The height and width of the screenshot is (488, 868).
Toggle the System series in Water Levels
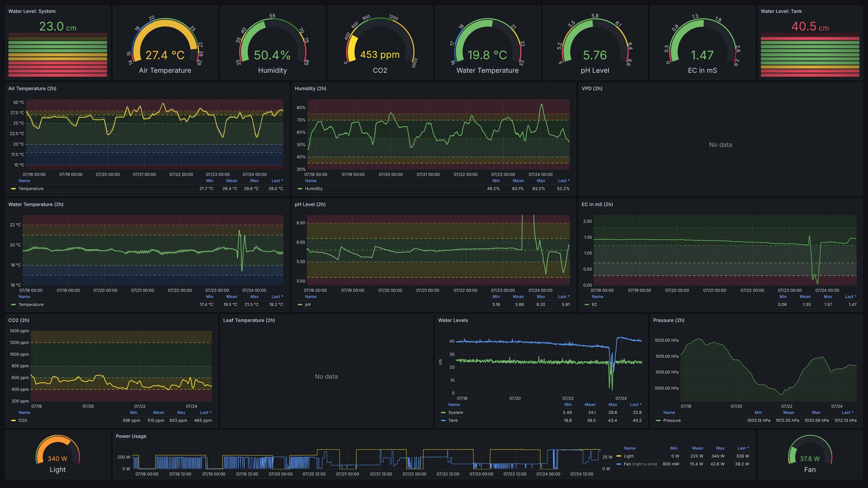click(455, 413)
